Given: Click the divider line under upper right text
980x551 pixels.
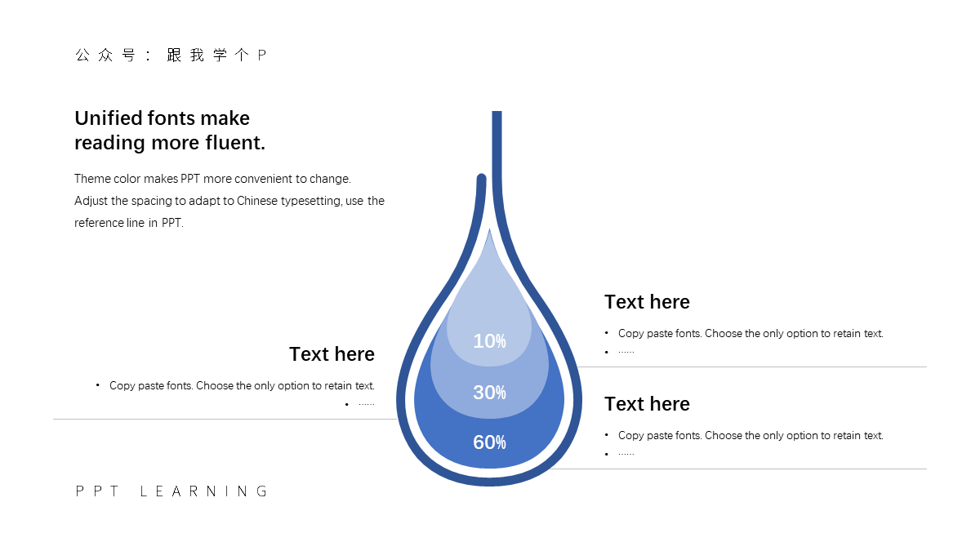Looking at the screenshot, I should (x=753, y=367).
